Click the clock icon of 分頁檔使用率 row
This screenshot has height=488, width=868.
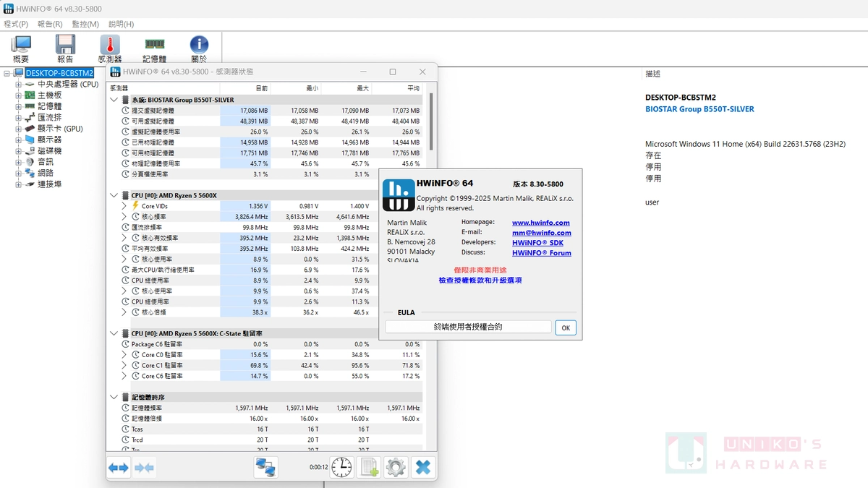click(125, 174)
